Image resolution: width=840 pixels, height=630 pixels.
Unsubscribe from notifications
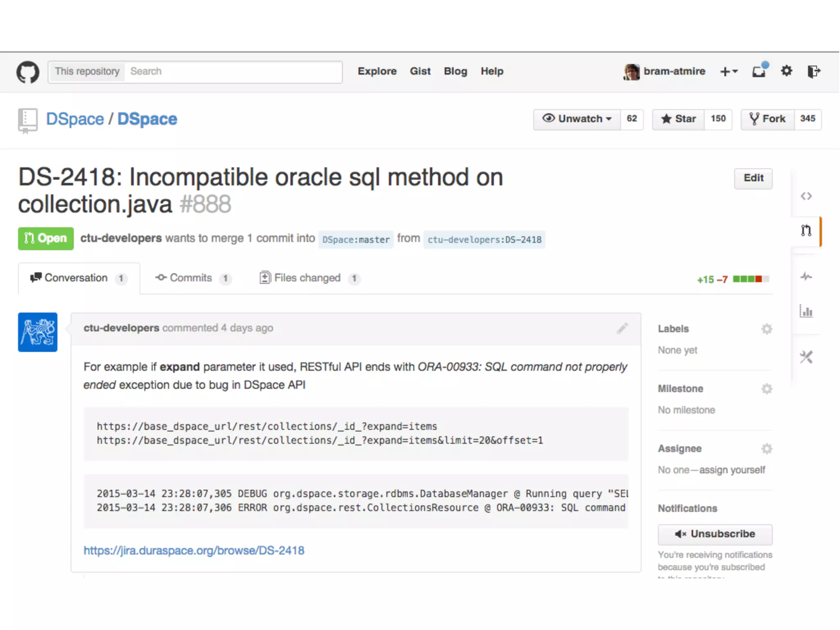click(x=715, y=534)
